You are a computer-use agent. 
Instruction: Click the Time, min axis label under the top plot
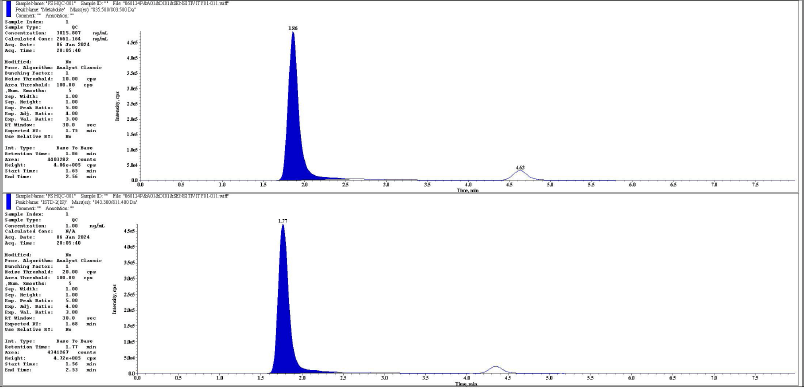tap(466, 190)
